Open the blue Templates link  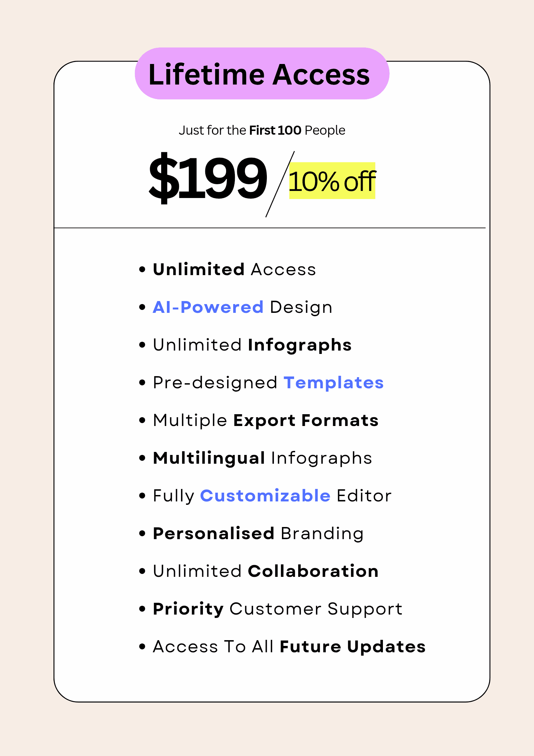(x=333, y=383)
